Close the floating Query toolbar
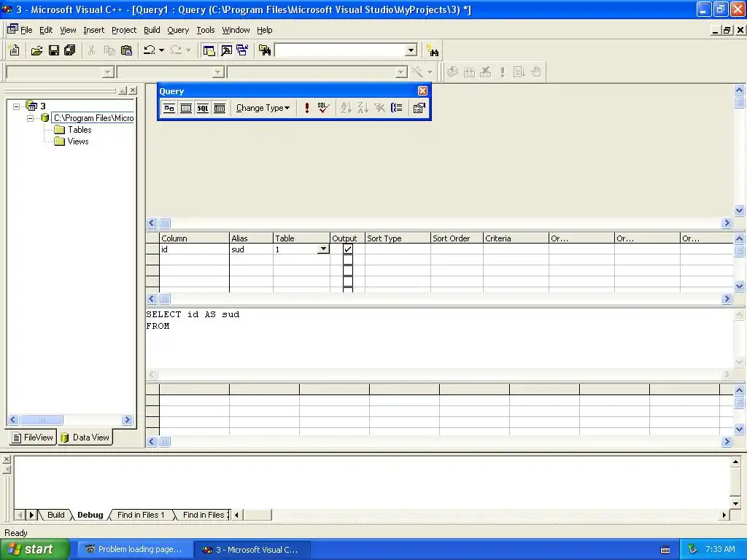The width and height of the screenshot is (747, 560). point(422,91)
